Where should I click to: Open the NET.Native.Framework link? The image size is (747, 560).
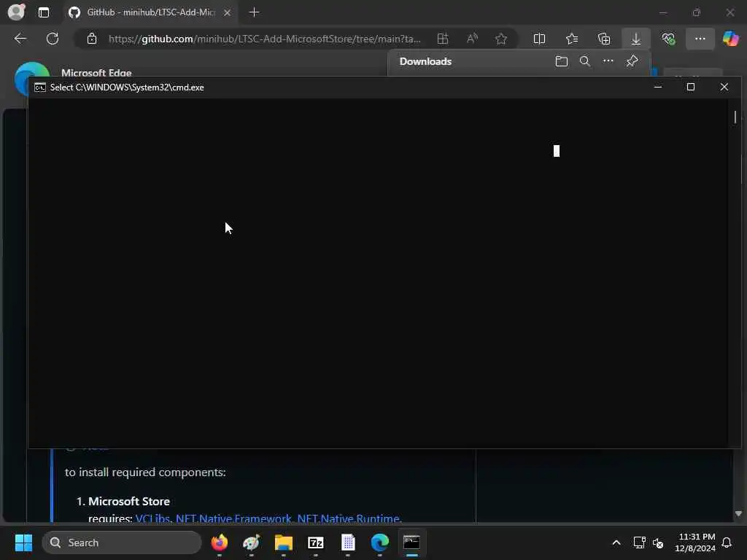click(233, 518)
